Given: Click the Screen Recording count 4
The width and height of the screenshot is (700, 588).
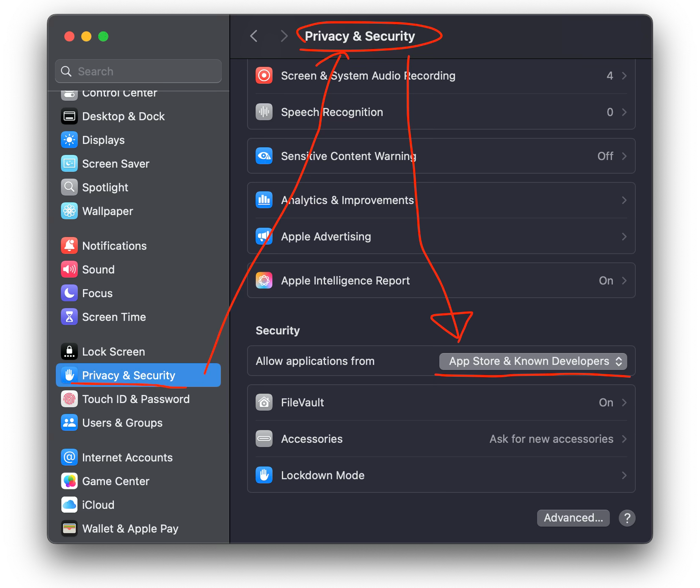Looking at the screenshot, I should coord(610,76).
